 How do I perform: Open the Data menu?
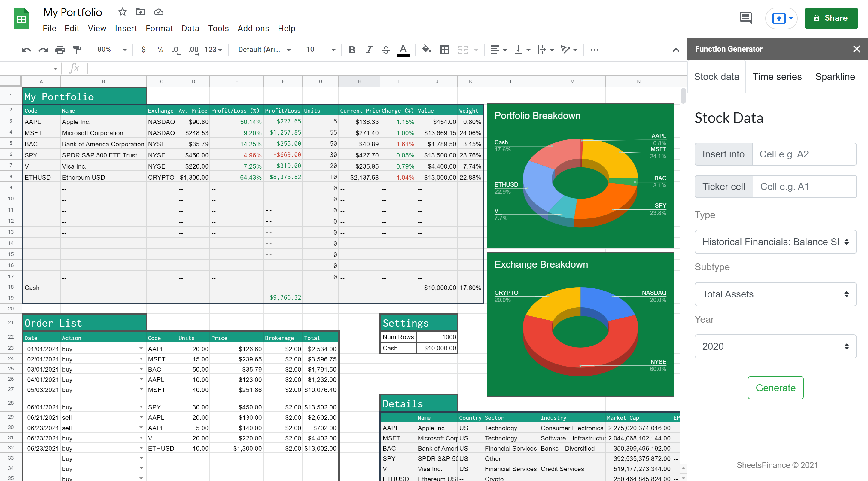[190, 28]
